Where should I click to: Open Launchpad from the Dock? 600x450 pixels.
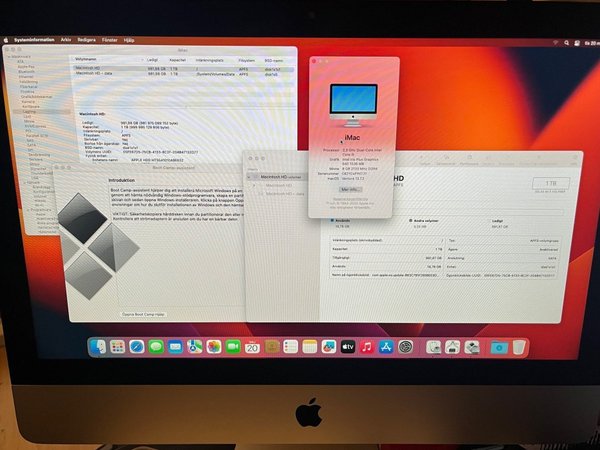tap(117, 347)
